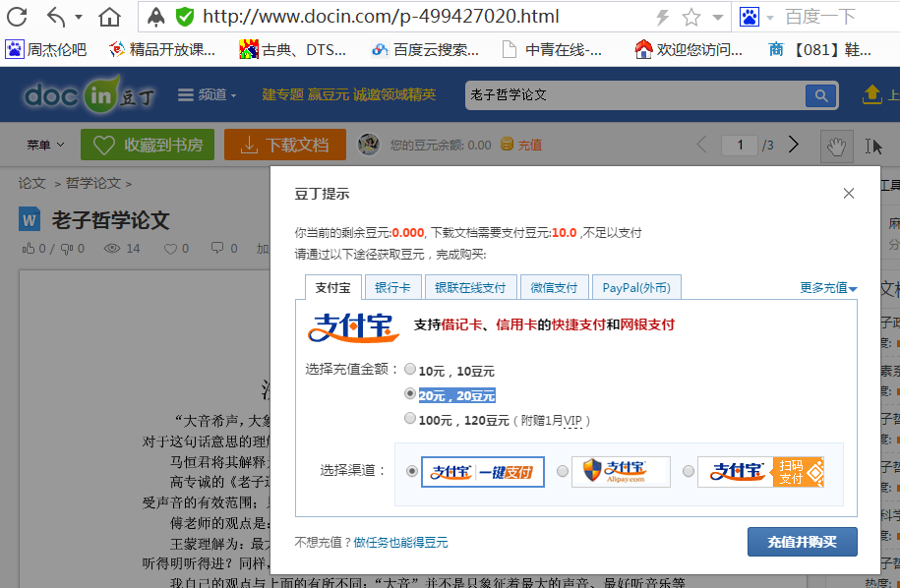900x588 pixels.
Task: Select the hand pan tool
Action: click(836, 146)
